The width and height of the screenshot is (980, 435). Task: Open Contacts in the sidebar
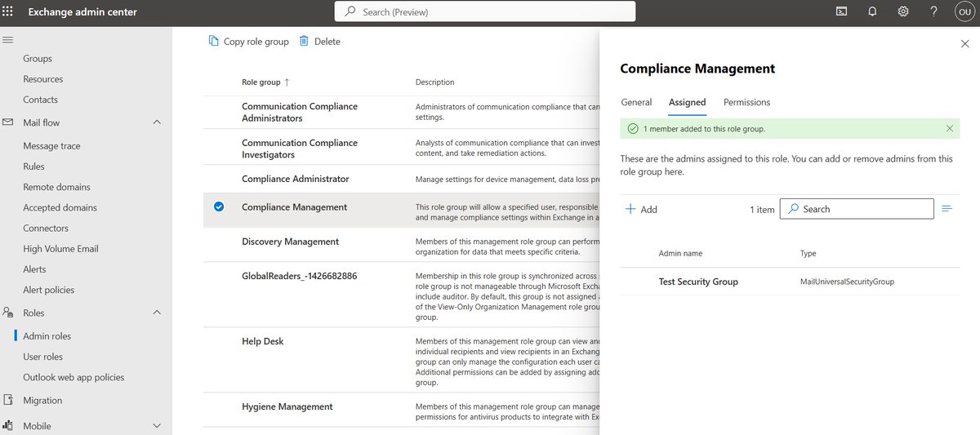pyautogui.click(x=41, y=100)
